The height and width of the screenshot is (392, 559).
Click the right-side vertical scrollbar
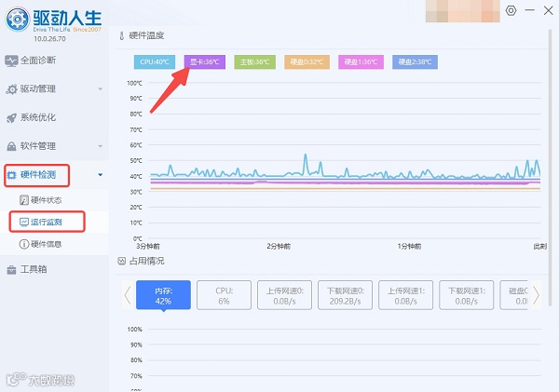coord(552,168)
